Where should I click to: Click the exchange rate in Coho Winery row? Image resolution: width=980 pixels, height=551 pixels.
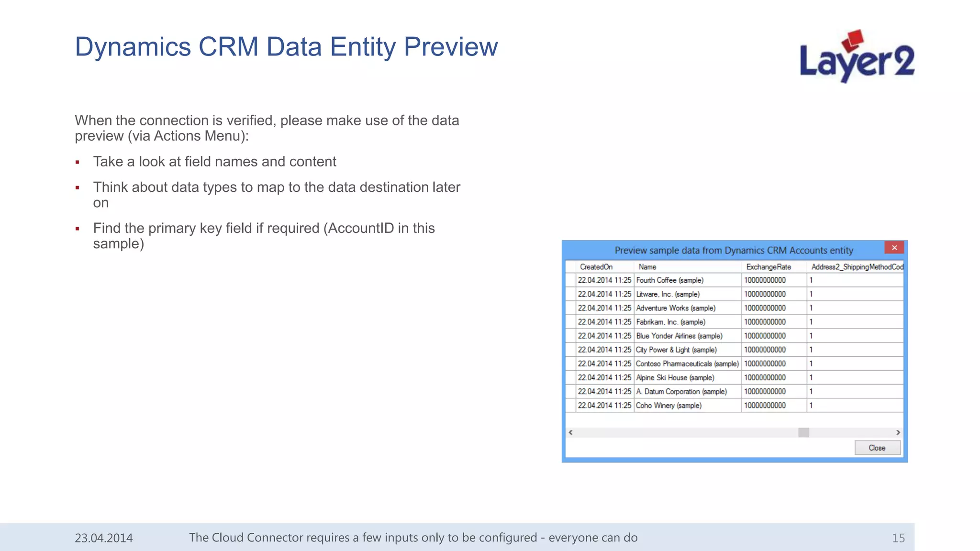pos(774,405)
